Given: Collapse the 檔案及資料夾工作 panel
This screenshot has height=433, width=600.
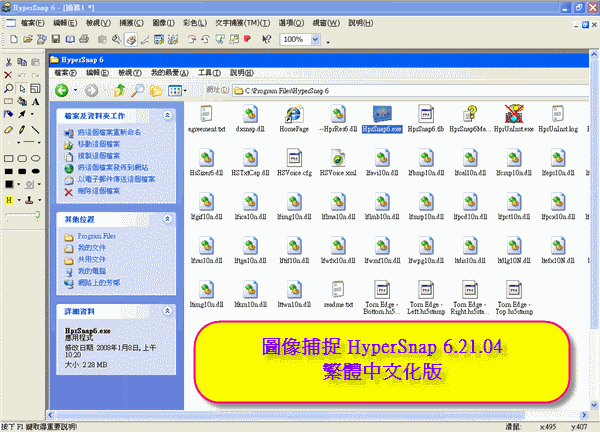Looking at the screenshot, I should point(171,117).
